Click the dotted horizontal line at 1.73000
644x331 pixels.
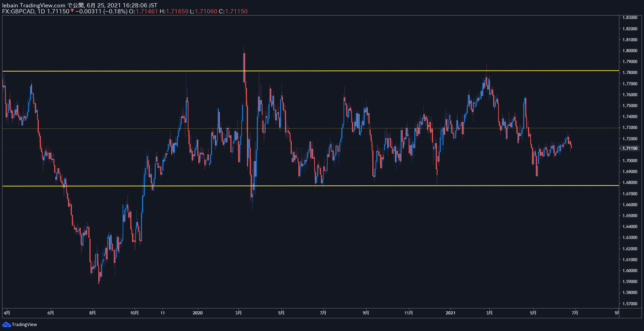pyautogui.click(x=310, y=128)
